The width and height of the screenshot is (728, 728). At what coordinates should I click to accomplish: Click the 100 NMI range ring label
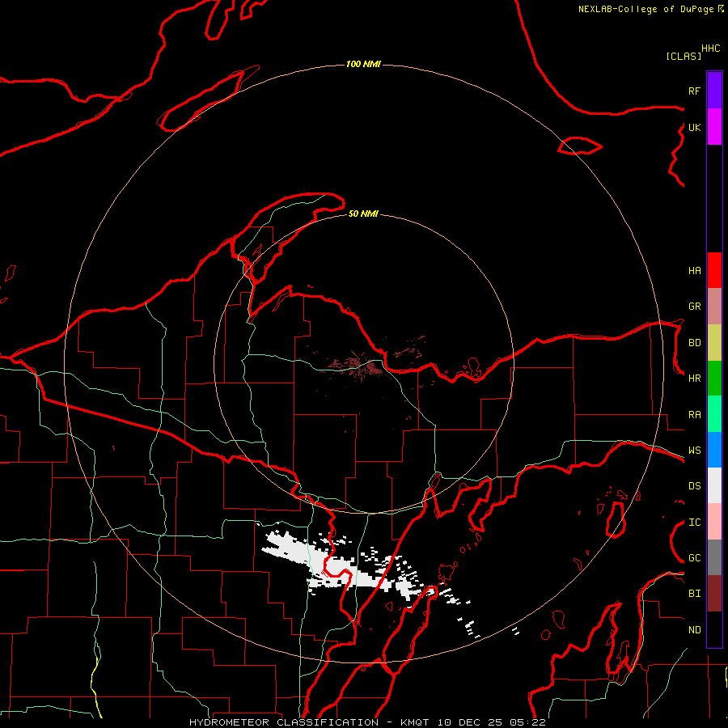click(x=363, y=64)
